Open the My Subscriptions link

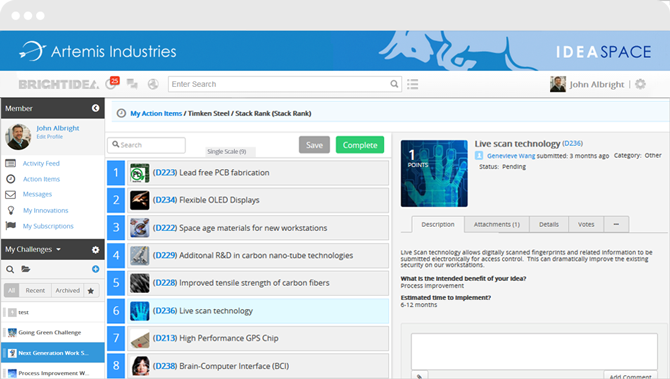(x=48, y=226)
